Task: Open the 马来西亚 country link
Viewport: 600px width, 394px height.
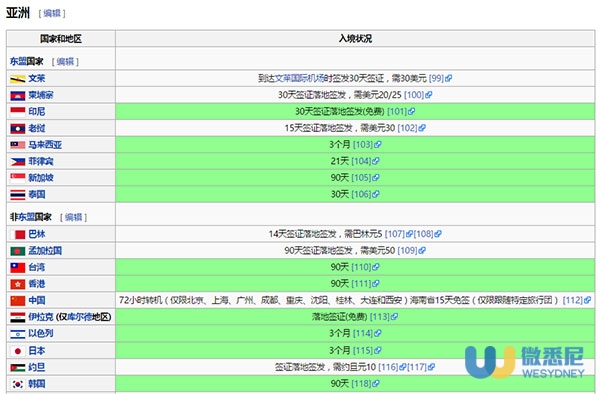Action: [45, 145]
